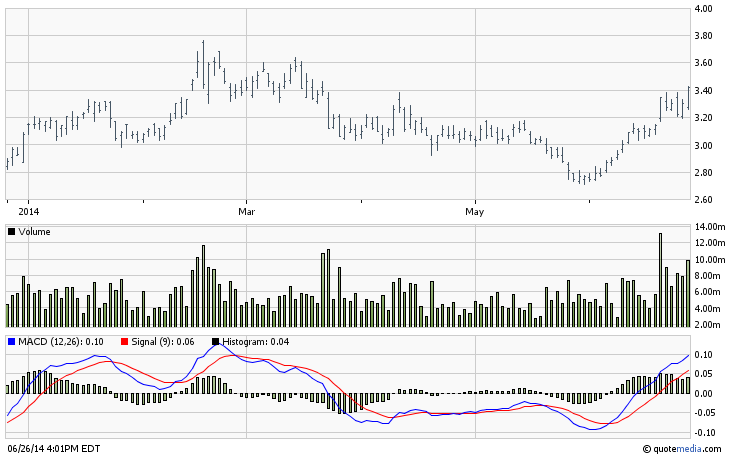
Task: Click the 3.40 price axis label
Action: pyautogui.click(x=703, y=90)
